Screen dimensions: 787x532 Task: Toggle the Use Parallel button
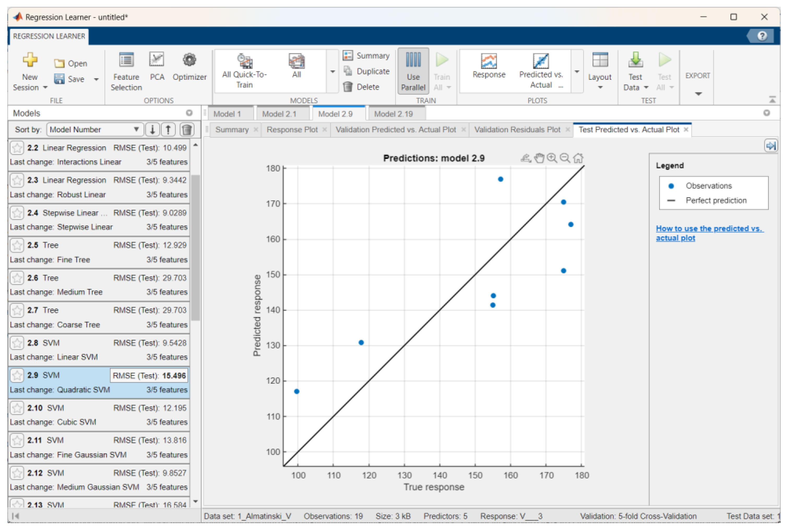413,71
